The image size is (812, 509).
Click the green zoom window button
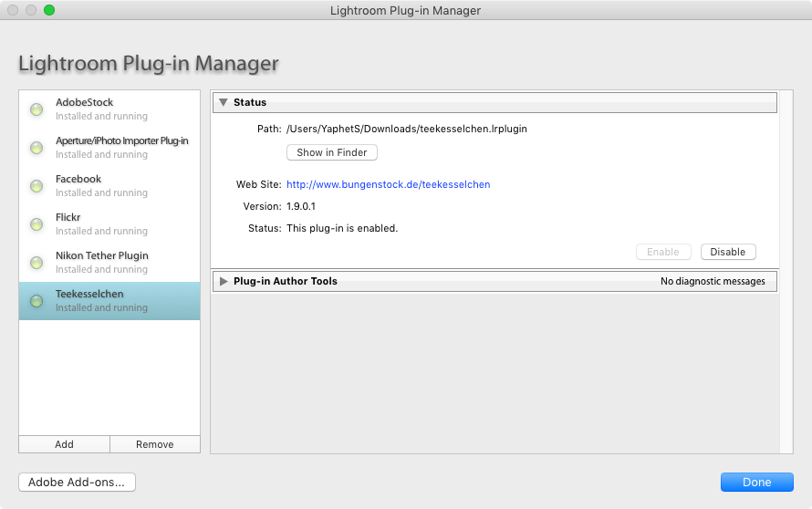tap(49, 10)
